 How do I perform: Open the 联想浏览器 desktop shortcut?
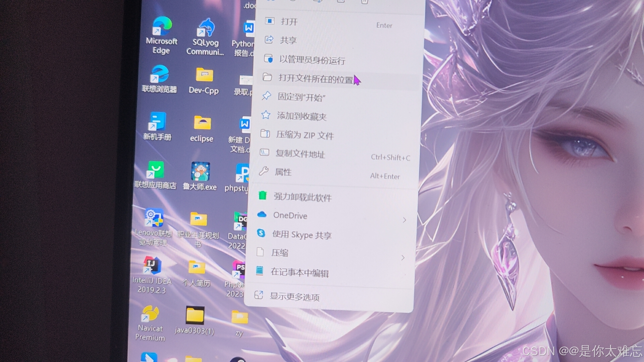160,74
